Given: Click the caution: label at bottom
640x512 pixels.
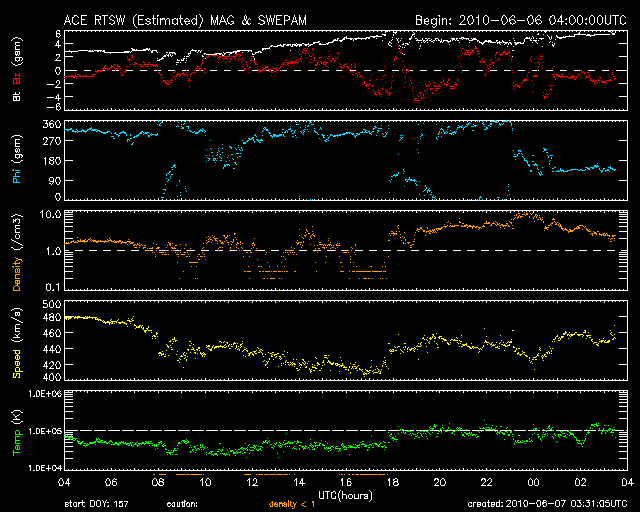Looking at the screenshot, I should [x=182, y=504].
